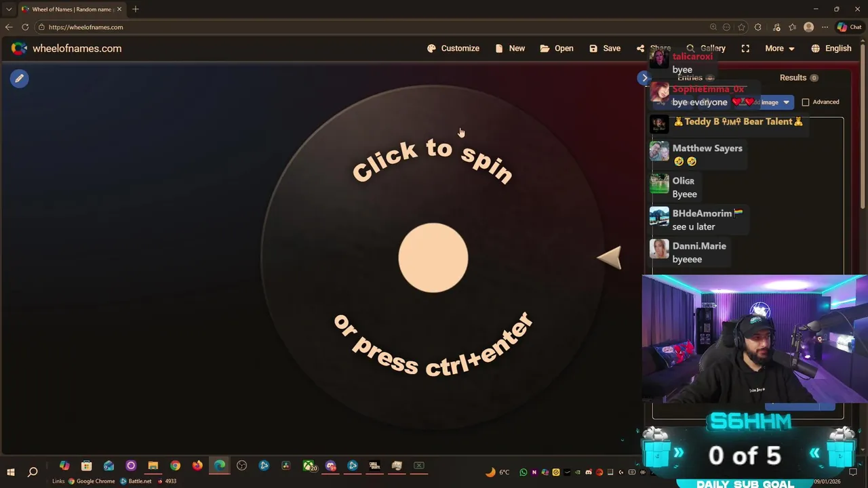Open the 6°C weather widget
Image resolution: width=868 pixels, height=488 pixels.
coord(498,472)
